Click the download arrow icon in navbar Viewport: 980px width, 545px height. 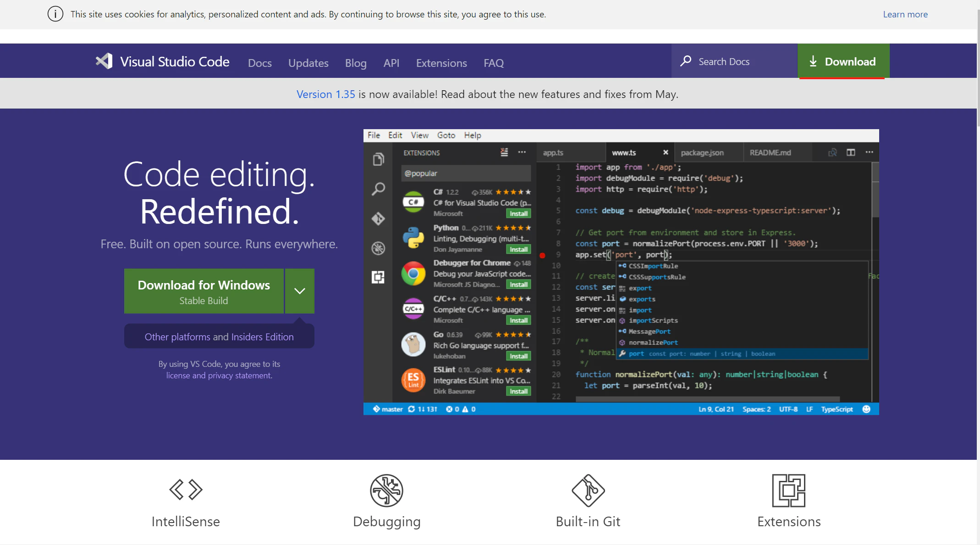(x=813, y=61)
